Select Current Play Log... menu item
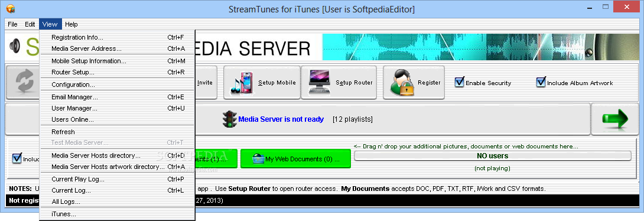 (x=117, y=179)
